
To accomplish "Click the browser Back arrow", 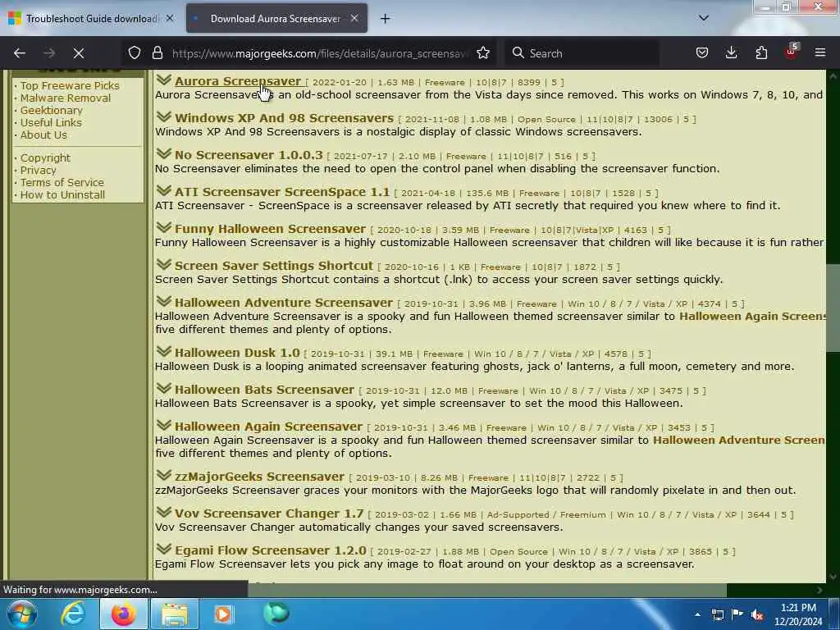I will [x=20, y=53].
